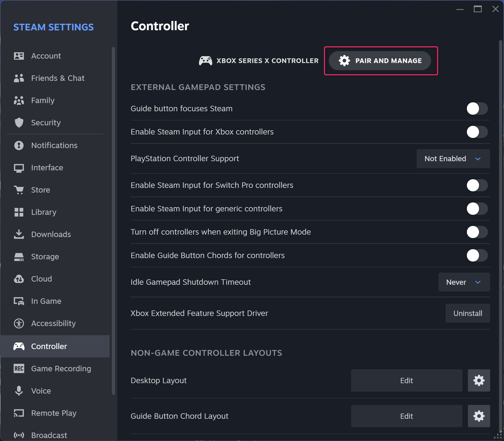Image resolution: width=504 pixels, height=441 pixels.
Task: Go to Broadcast settings
Action: 55,435
